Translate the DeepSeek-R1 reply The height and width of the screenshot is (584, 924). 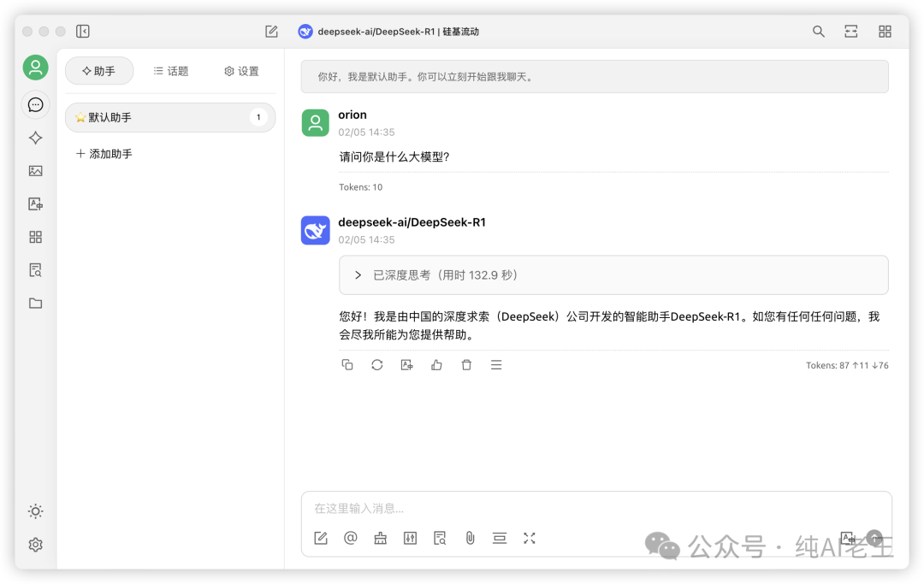coord(406,365)
